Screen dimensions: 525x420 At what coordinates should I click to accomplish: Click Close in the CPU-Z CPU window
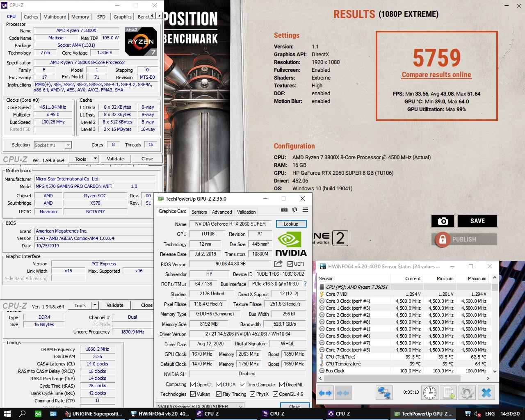point(147,159)
